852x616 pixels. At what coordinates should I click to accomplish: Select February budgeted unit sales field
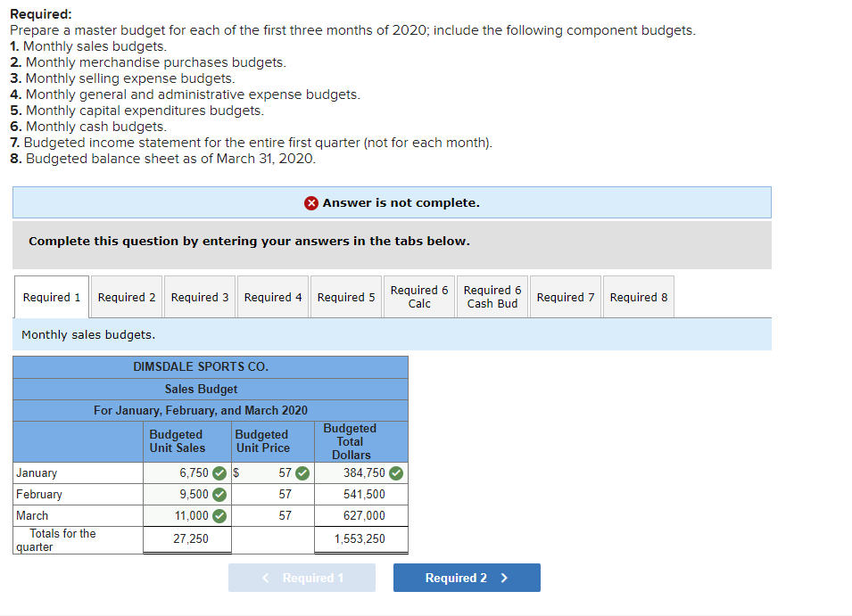(187, 495)
